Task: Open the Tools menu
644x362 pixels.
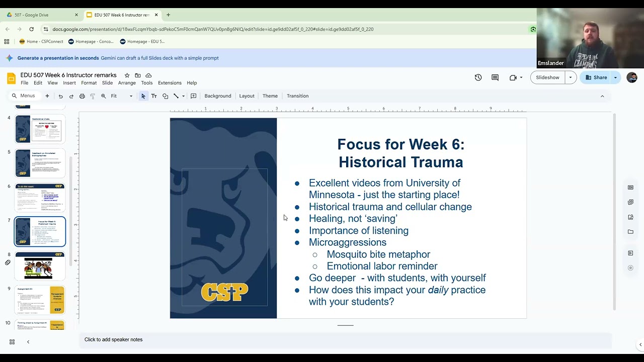Action: (x=147, y=83)
